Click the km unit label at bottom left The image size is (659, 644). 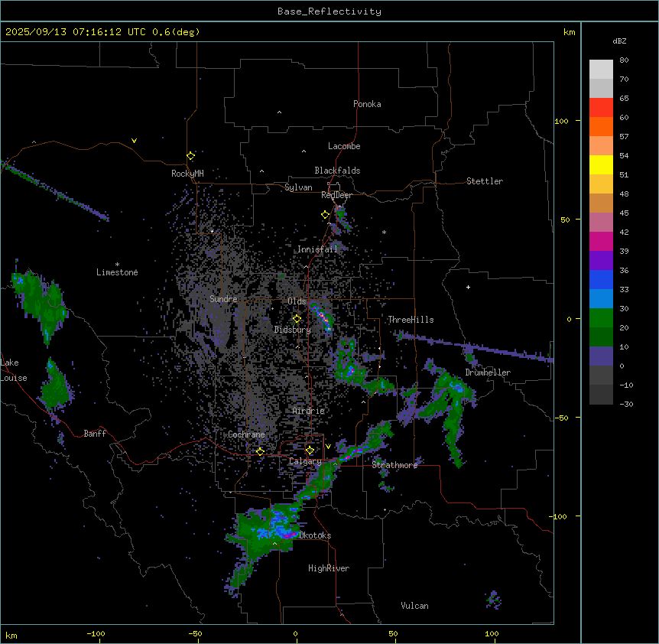(x=11, y=635)
